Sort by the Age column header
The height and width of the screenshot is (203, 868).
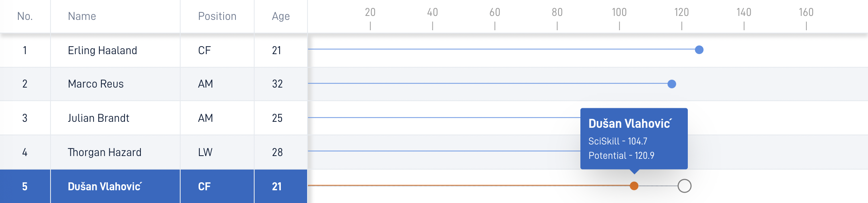coord(281,16)
